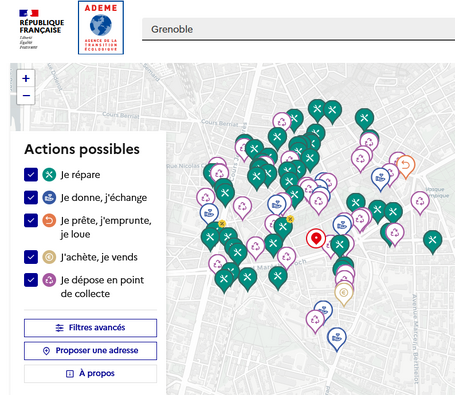Screen dimensions: 455x395
Task: Uncheck the Je donne, j'échange checkbox
Action: click(31, 197)
